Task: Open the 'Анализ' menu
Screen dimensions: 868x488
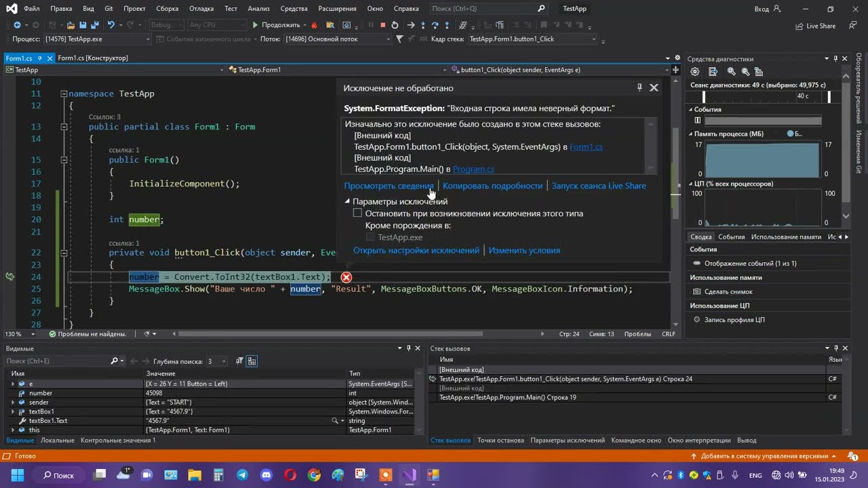Action: tap(258, 9)
